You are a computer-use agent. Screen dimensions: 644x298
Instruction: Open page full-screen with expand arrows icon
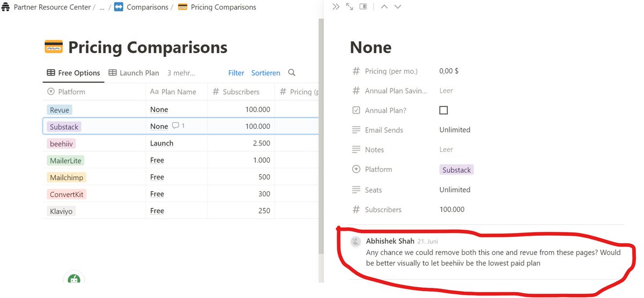[x=349, y=6]
